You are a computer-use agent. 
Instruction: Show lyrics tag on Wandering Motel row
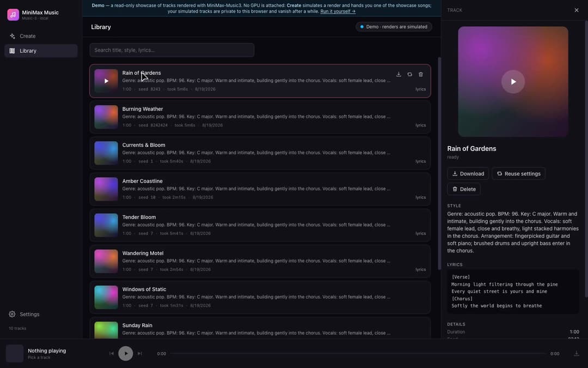[x=420, y=269]
